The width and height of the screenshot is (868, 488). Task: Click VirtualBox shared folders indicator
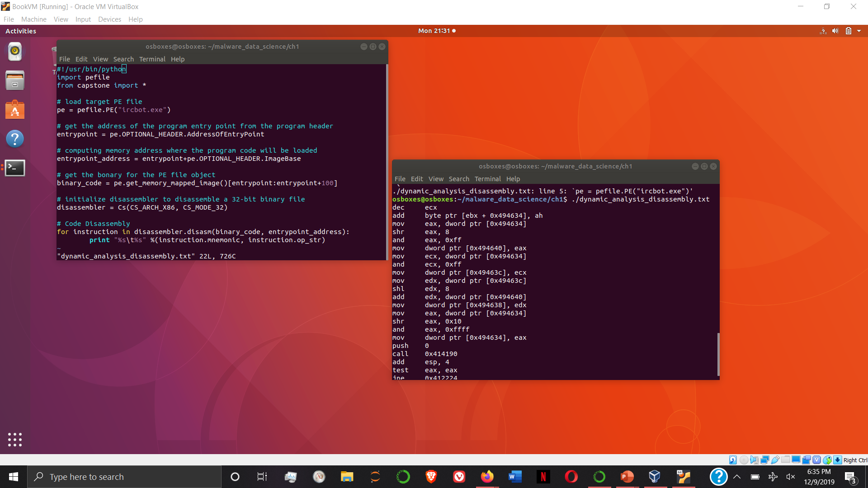[x=786, y=460]
